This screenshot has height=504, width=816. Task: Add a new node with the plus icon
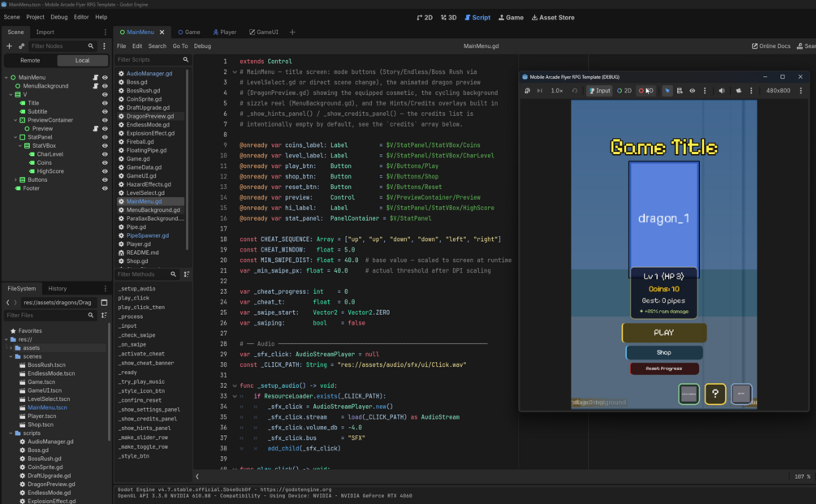point(9,46)
